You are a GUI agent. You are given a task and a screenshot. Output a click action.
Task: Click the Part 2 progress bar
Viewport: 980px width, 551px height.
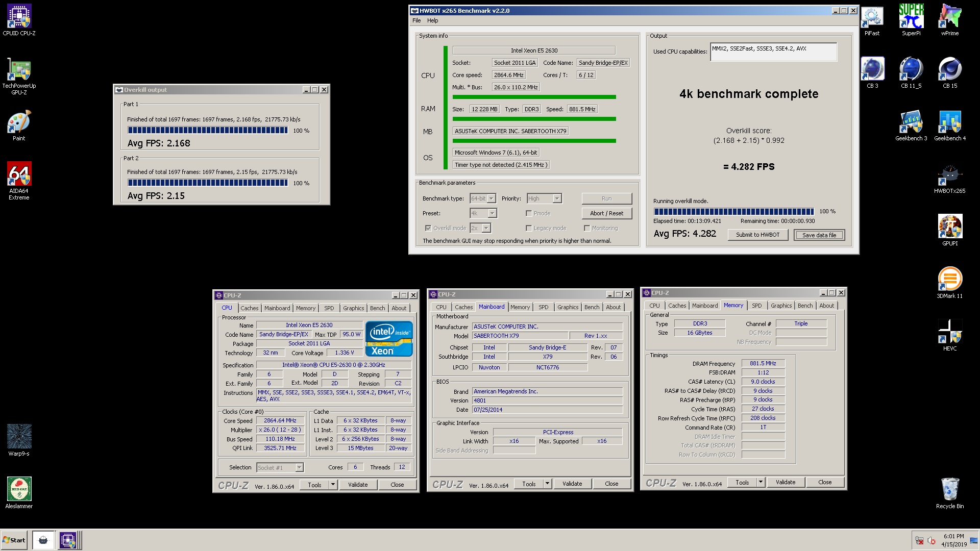click(x=208, y=183)
